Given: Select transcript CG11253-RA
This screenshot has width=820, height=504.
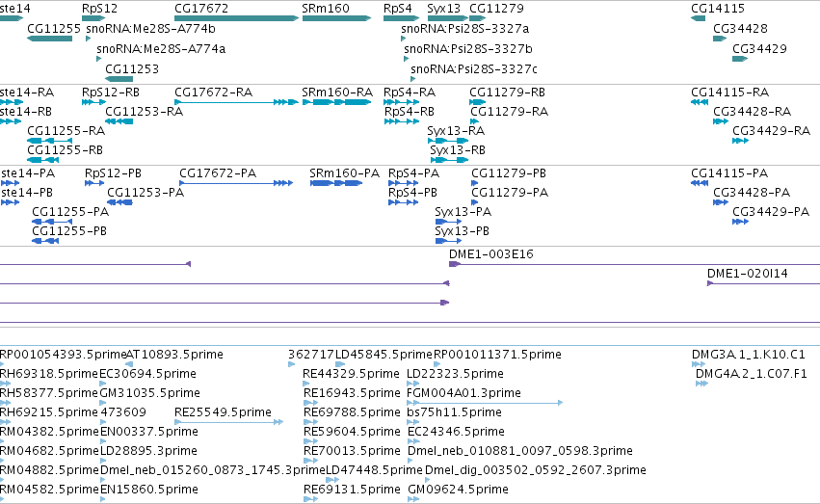Looking at the screenshot, I should pos(119,121).
